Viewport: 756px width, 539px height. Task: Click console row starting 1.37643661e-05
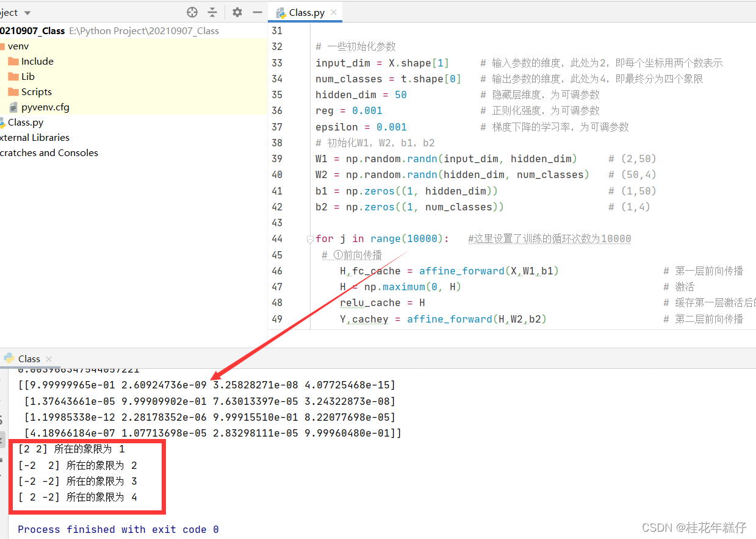point(210,401)
